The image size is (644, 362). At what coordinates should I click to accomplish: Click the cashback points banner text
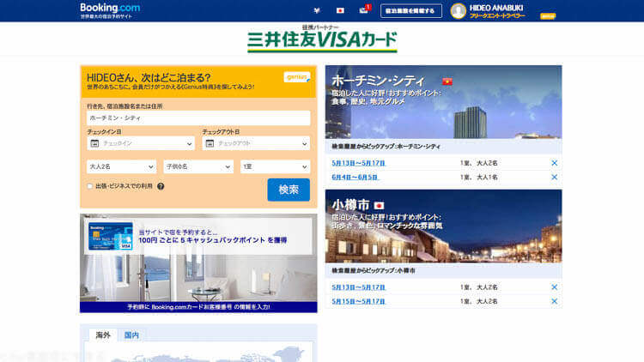tap(213, 237)
